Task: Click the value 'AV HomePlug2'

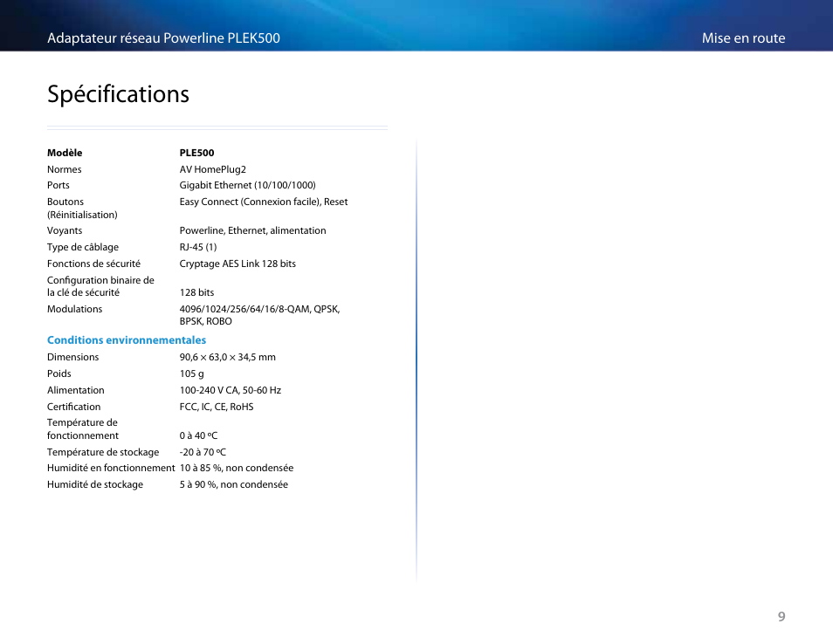Action: (x=212, y=169)
